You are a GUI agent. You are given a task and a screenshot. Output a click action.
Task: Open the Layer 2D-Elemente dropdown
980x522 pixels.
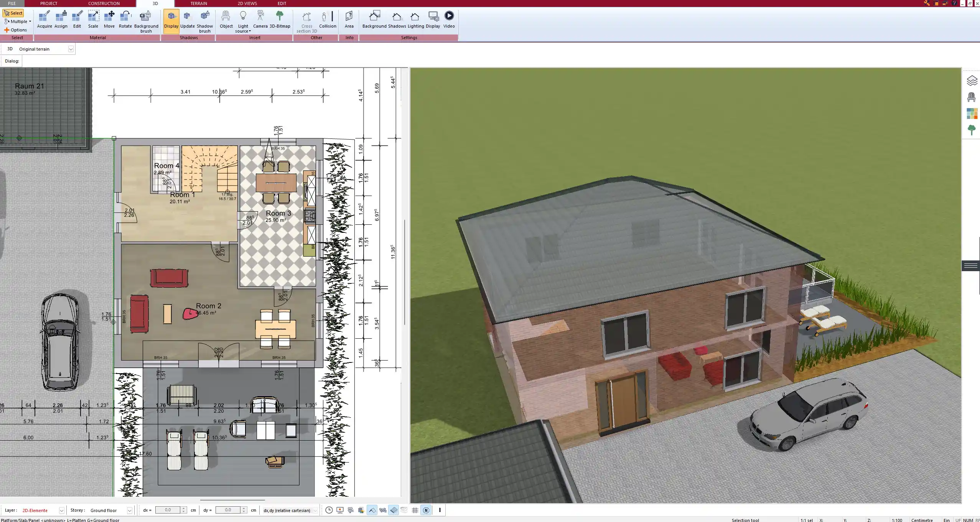click(61, 510)
